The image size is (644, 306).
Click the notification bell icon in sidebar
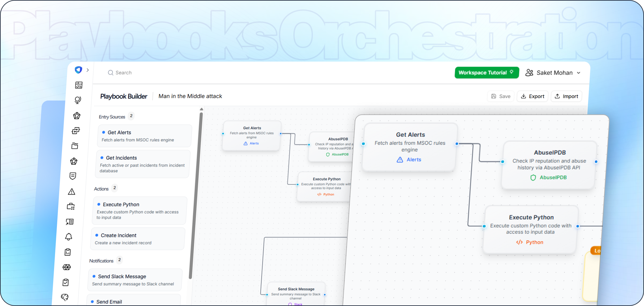(69, 237)
